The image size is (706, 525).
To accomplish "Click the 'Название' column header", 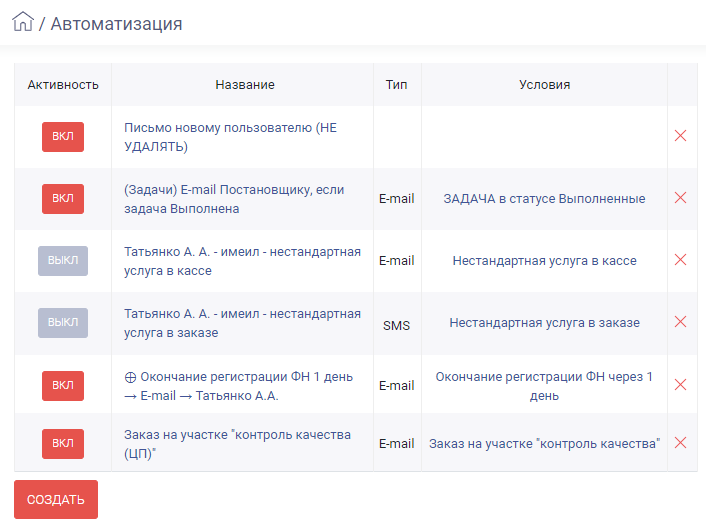I will tap(245, 85).
